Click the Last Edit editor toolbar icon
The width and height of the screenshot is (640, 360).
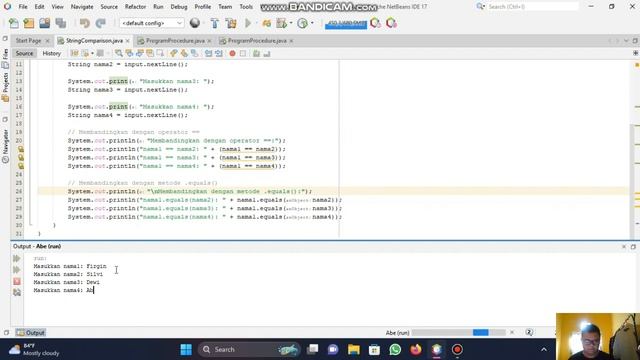pyautogui.click(x=74, y=53)
